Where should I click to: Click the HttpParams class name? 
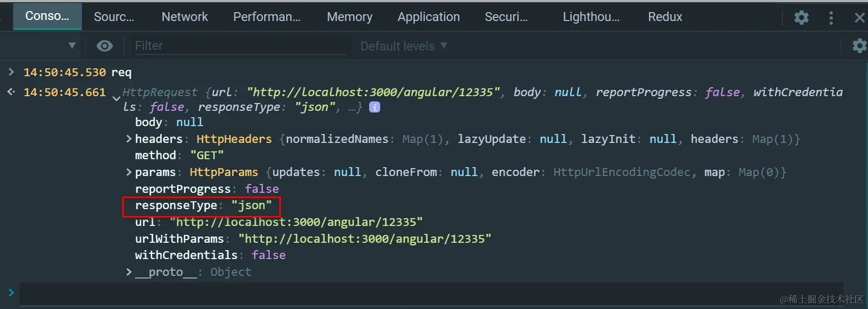(224, 172)
